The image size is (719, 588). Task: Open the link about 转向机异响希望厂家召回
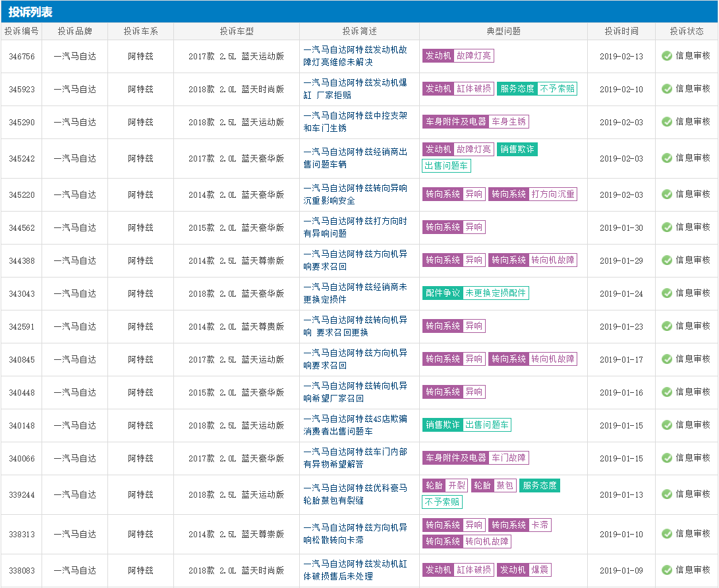pyautogui.click(x=355, y=393)
